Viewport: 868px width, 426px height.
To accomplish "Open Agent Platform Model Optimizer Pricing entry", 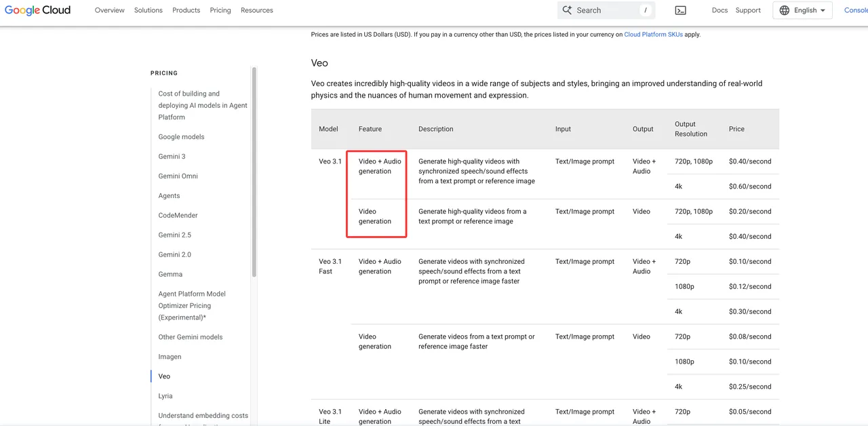I will [192, 305].
